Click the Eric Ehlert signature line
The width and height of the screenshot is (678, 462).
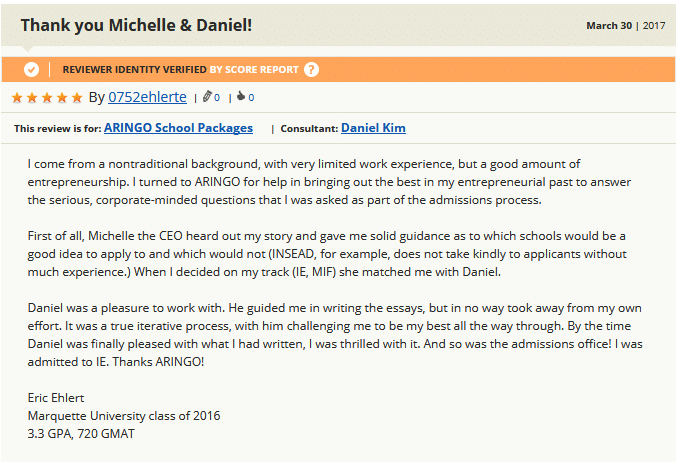(56, 398)
